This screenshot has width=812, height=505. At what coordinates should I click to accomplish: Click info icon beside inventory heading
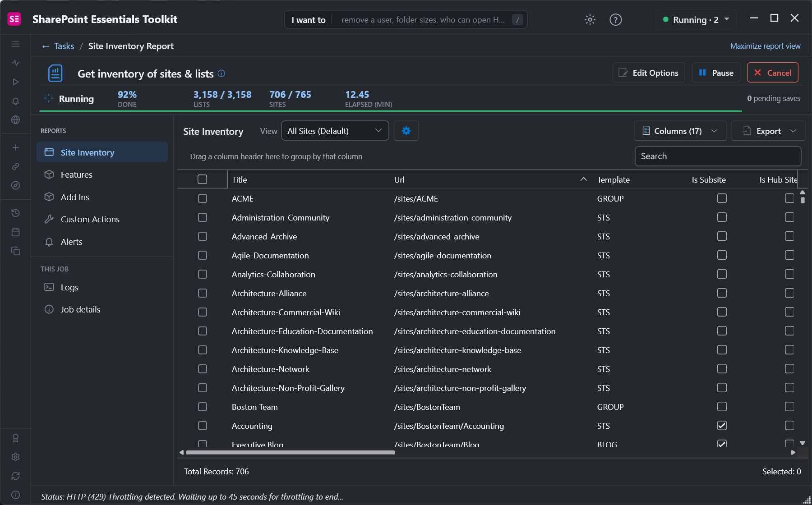click(x=221, y=73)
